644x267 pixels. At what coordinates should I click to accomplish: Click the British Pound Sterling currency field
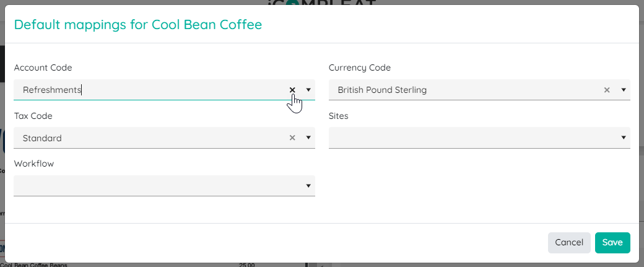465,90
